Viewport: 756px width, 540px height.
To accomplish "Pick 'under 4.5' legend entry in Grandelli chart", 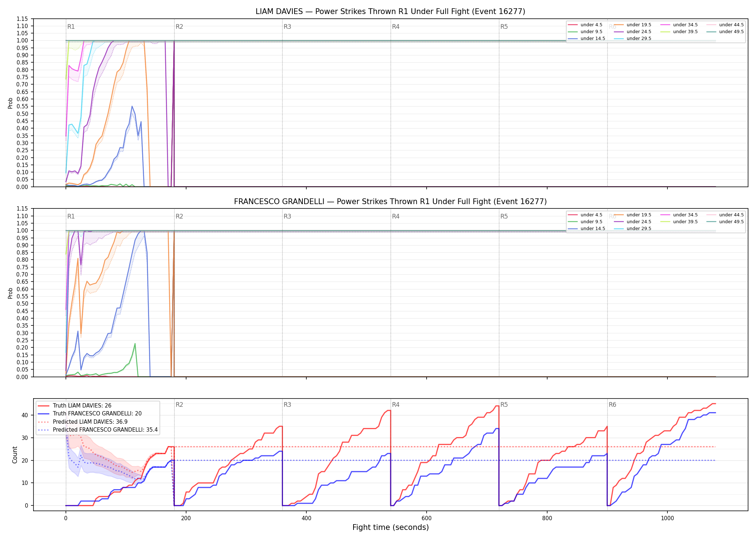I will pos(585,215).
